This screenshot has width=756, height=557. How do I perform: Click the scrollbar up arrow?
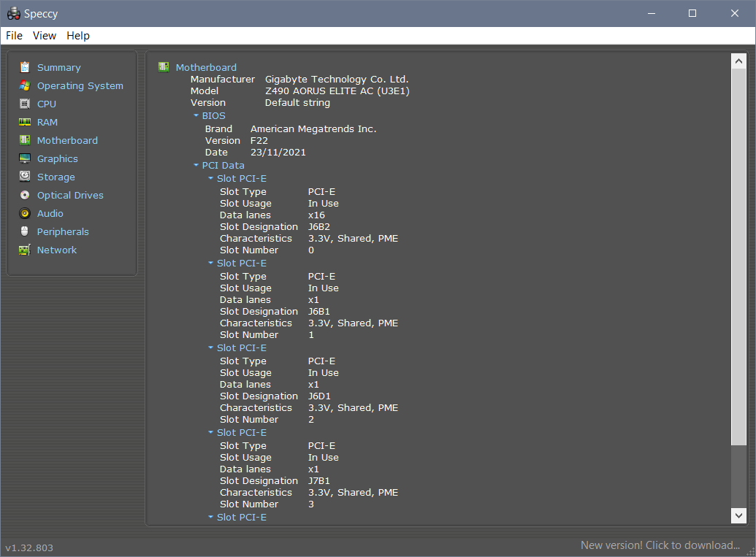point(738,61)
